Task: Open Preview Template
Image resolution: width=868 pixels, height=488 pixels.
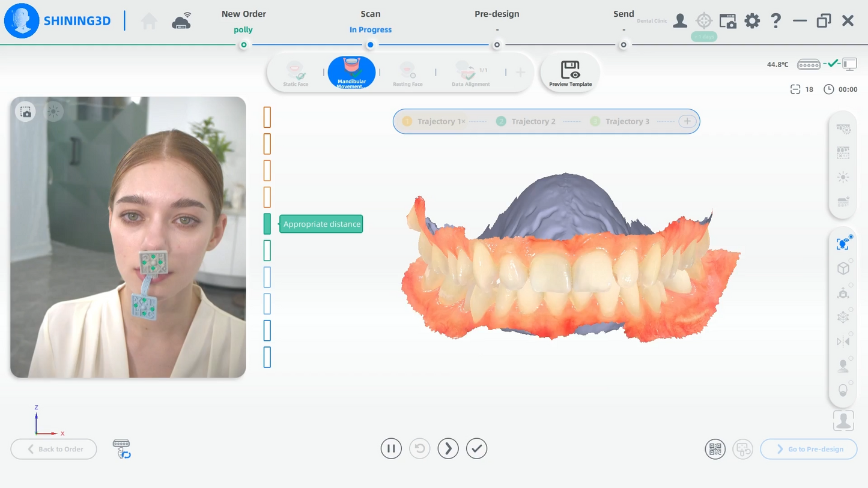Action: tap(571, 73)
